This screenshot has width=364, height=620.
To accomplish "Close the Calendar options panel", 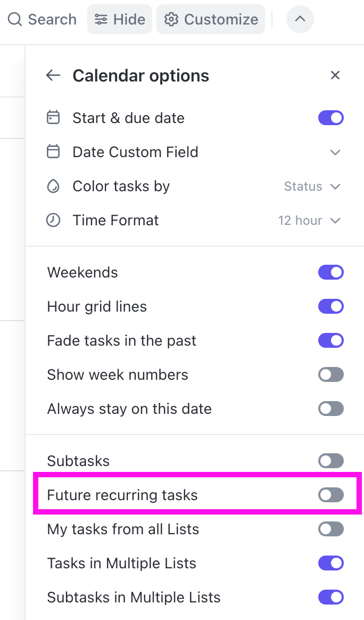I will (335, 75).
